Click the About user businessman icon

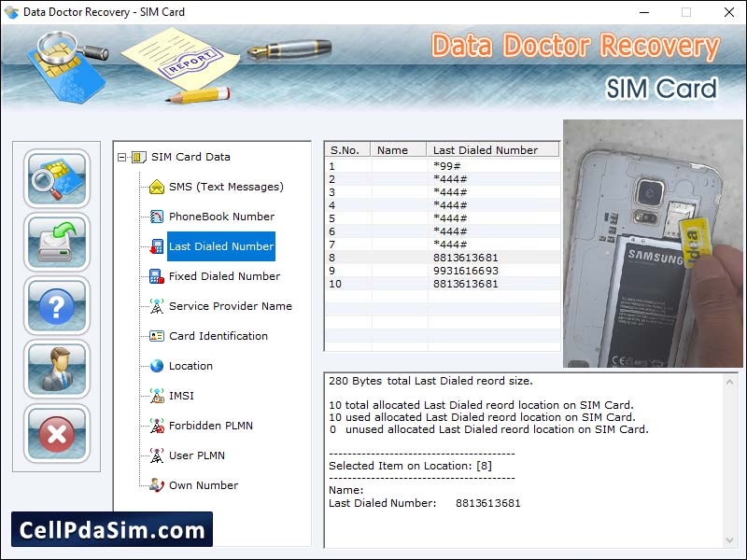pyautogui.click(x=57, y=370)
